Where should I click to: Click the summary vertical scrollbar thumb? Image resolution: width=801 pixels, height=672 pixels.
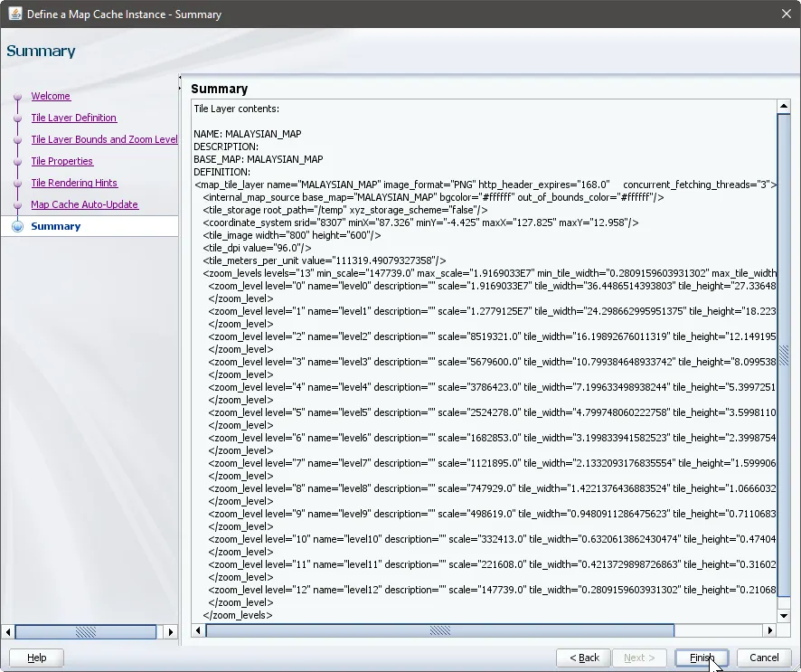coord(784,355)
